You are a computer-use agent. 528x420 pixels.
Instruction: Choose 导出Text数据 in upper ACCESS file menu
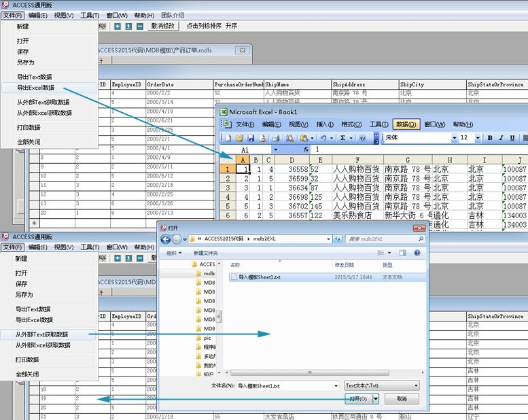pyautogui.click(x=35, y=77)
